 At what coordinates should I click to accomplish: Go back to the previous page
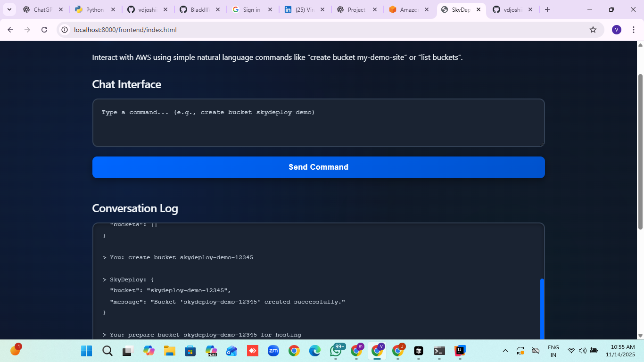(x=10, y=30)
